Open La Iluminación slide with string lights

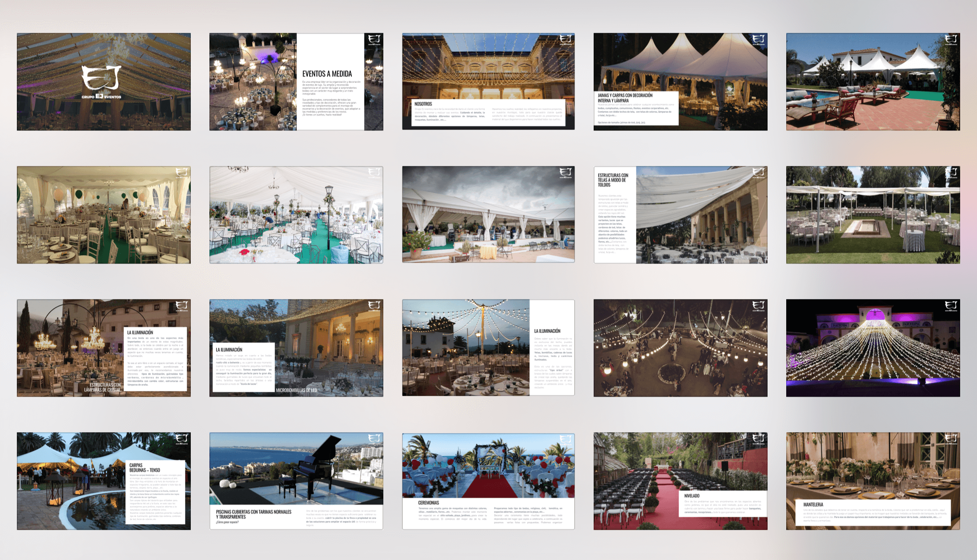(x=488, y=347)
